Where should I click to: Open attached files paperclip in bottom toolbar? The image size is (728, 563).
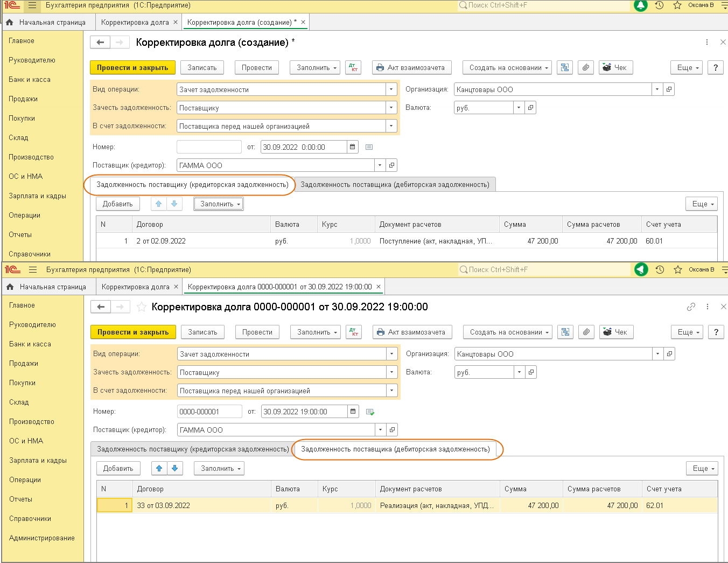tap(586, 332)
